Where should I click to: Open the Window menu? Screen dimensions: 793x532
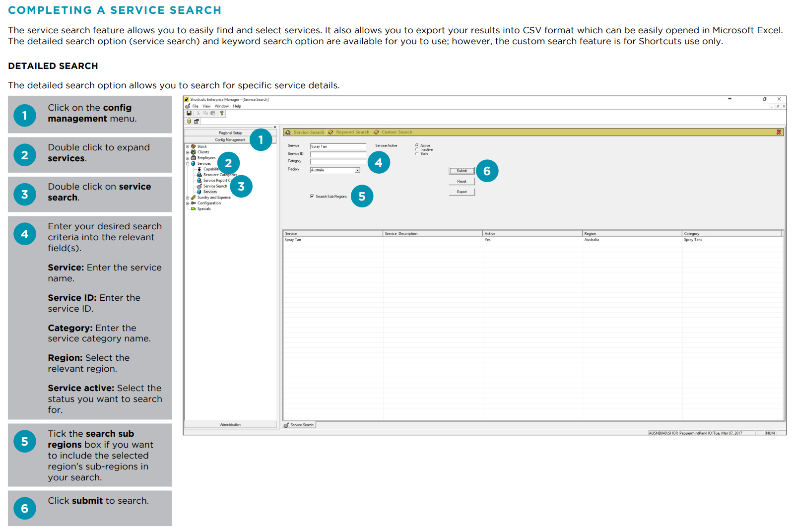click(222, 106)
